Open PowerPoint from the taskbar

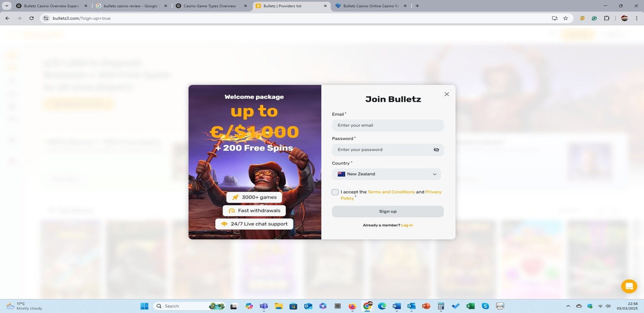coord(426,306)
